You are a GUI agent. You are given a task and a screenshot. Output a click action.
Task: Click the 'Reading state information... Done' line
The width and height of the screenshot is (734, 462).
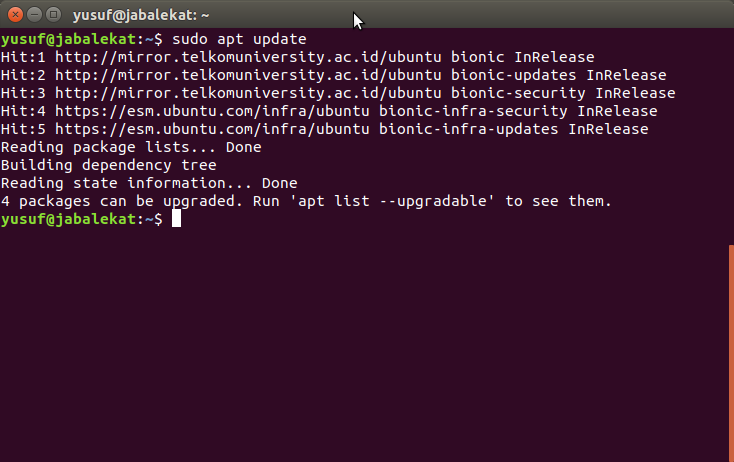(149, 183)
